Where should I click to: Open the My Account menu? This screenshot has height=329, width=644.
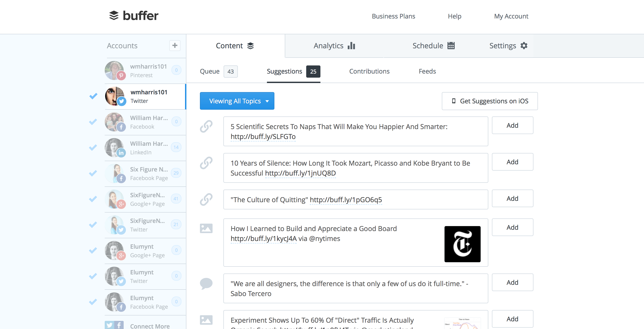click(511, 16)
